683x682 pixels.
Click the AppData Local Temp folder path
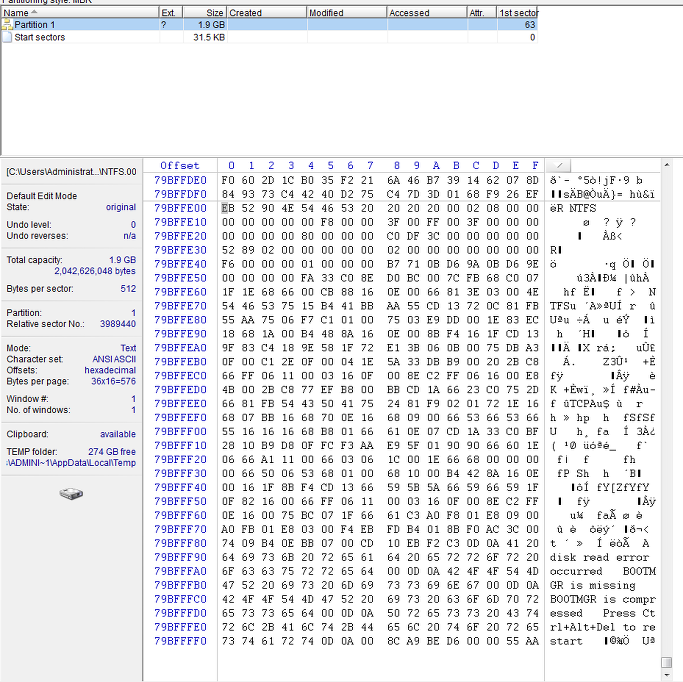click(71, 463)
